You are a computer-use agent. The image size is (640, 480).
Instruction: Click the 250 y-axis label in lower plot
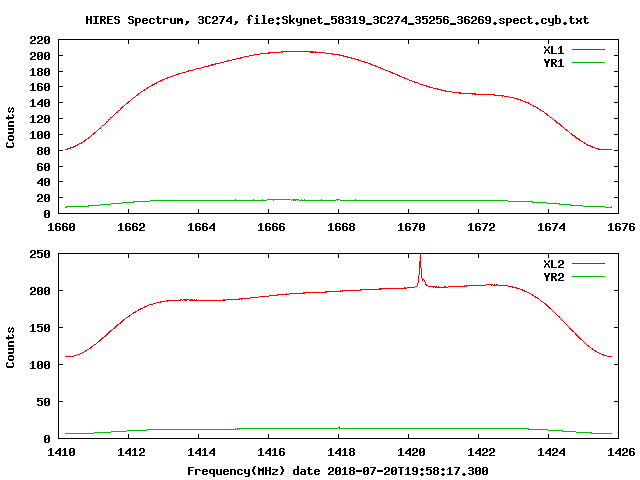(x=40, y=254)
